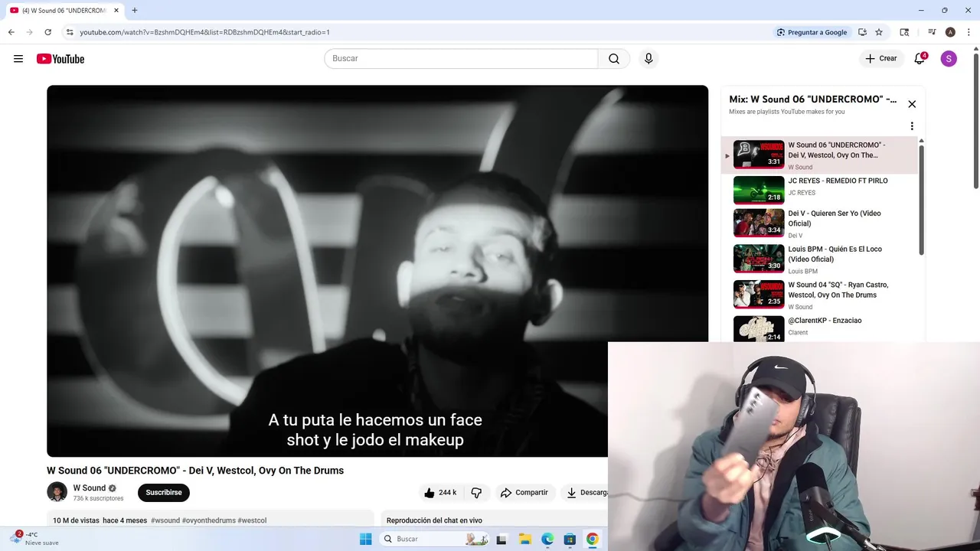This screenshot has height=551, width=980.
Task: Play @ClarentKP - Enzaciao playlist item
Action: pyautogui.click(x=819, y=328)
